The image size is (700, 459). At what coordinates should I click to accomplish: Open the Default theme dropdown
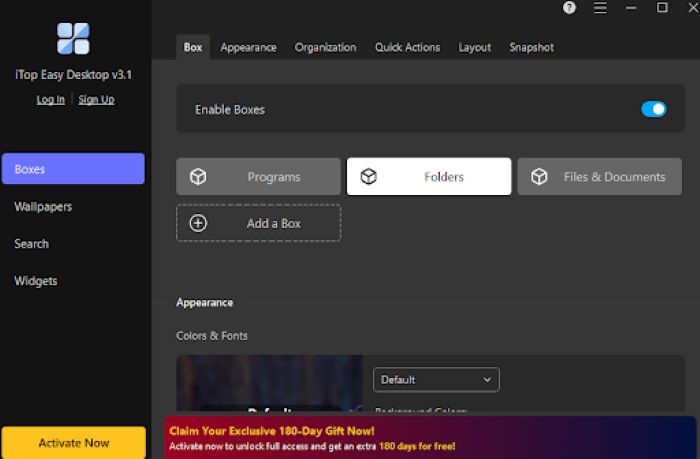(436, 380)
